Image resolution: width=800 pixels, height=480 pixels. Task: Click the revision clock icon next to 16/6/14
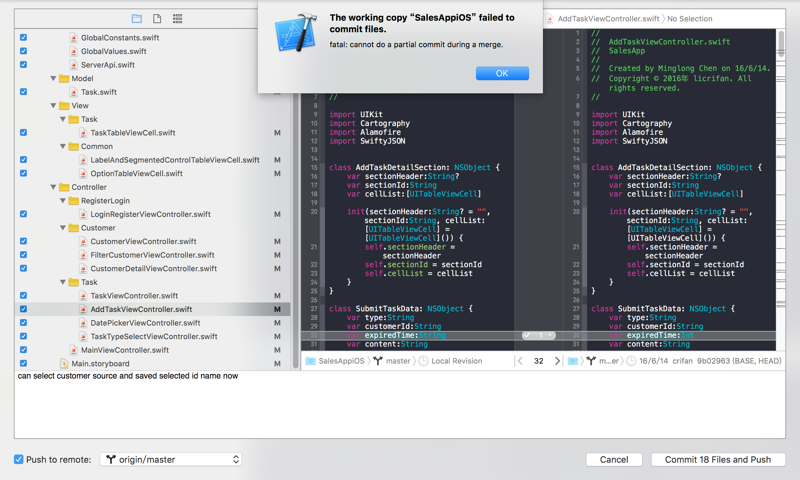[x=631, y=361]
